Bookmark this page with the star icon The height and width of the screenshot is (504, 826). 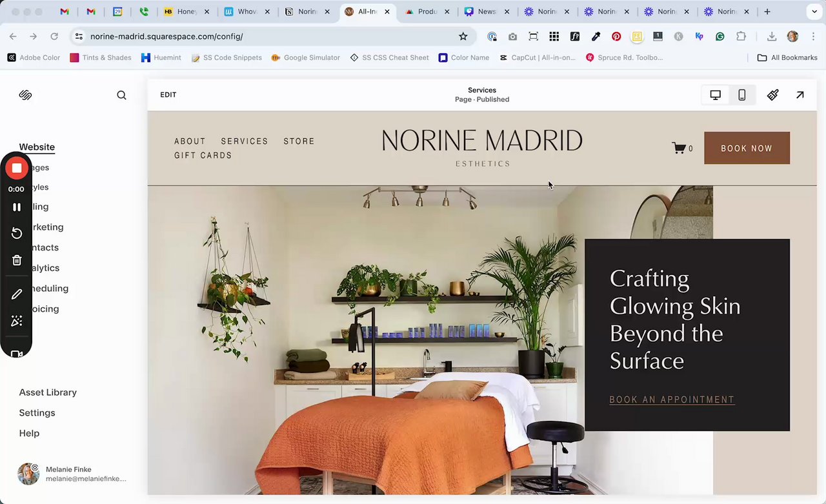[x=463, y=37]
